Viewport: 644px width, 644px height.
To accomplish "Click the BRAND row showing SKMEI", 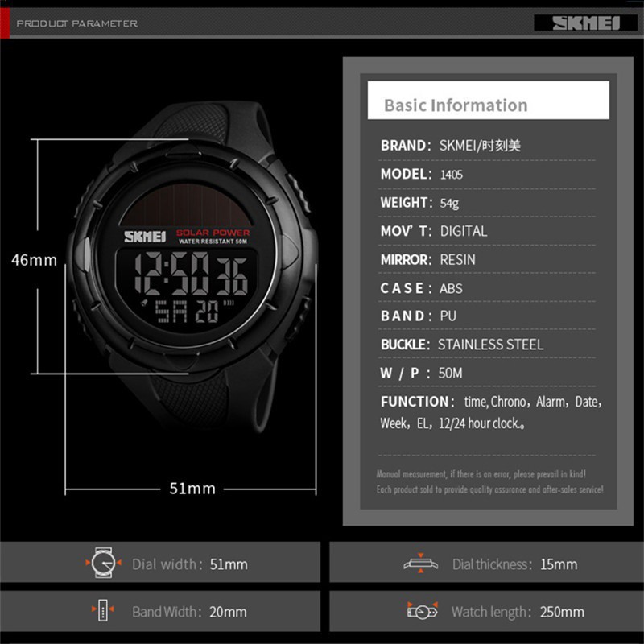I will (x=451, y=146).
